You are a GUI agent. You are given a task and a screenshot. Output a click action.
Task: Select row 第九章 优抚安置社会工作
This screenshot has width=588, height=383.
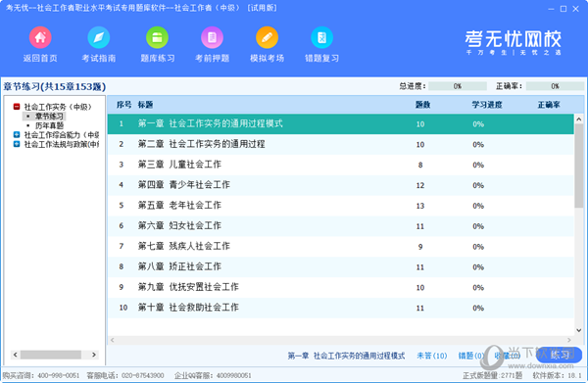(340, 287)
